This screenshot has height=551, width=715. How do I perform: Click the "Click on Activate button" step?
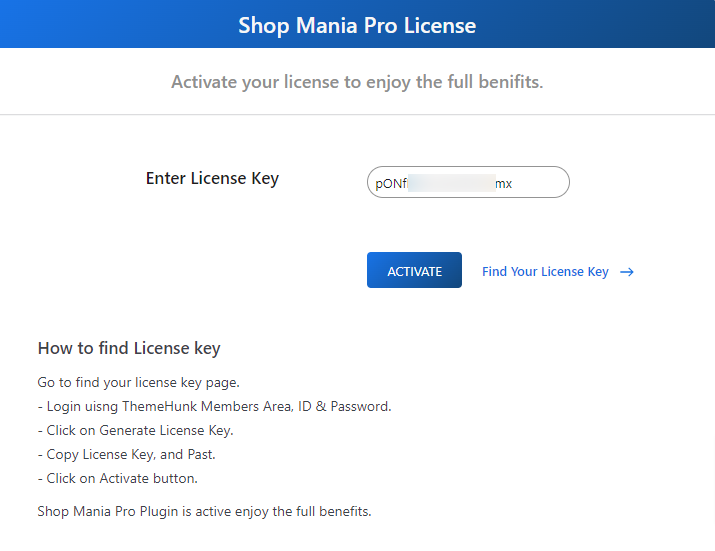[117, 479]
